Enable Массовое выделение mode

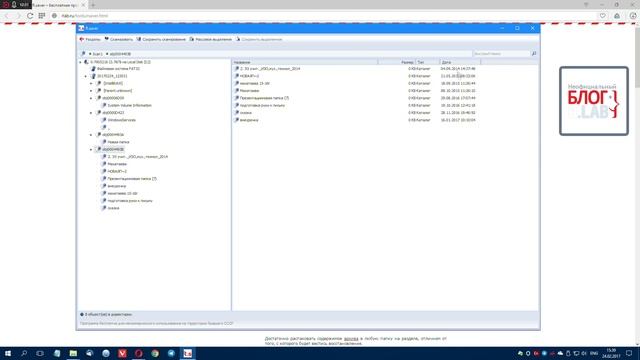click(210, 39)
